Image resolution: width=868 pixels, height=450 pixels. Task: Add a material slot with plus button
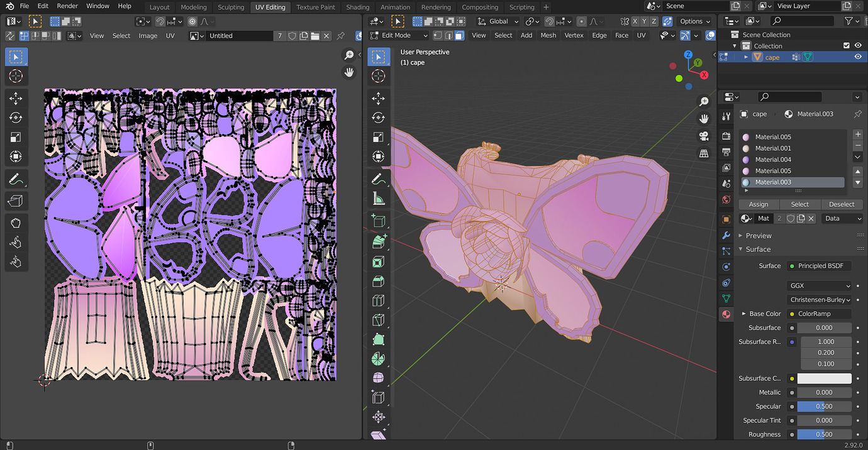(857, 134)
